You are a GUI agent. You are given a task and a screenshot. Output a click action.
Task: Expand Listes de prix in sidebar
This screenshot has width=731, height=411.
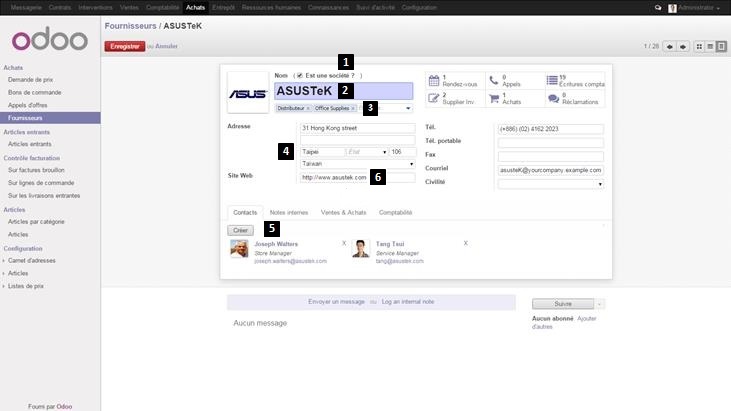pos(25,286)
